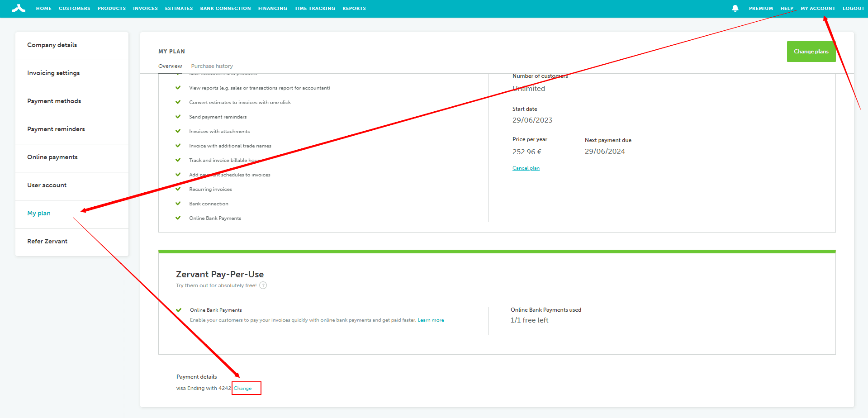868x418 pixels.
Task: Open Bank Connection in the top menu
Action: (x=225, y=8)
